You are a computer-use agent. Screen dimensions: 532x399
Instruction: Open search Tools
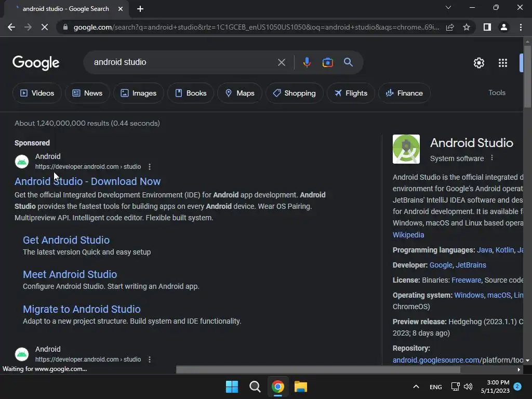click(497, 92)
